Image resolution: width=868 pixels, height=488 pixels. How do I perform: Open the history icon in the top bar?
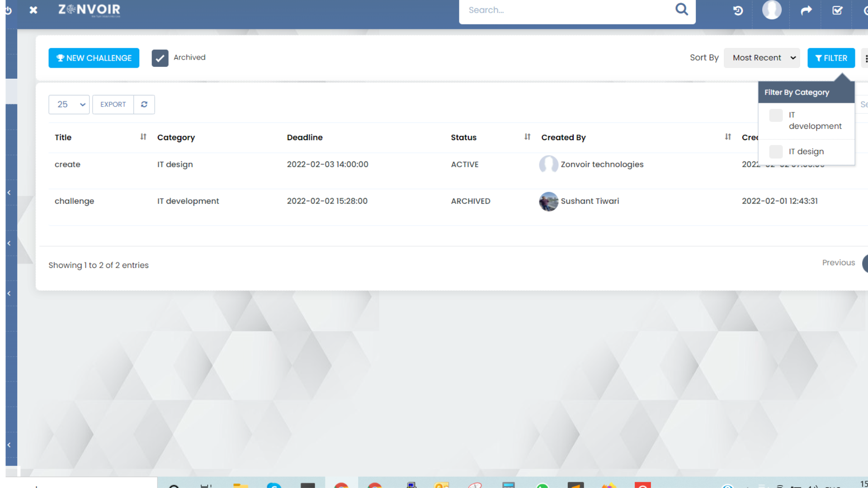click(x=738, y=10)
